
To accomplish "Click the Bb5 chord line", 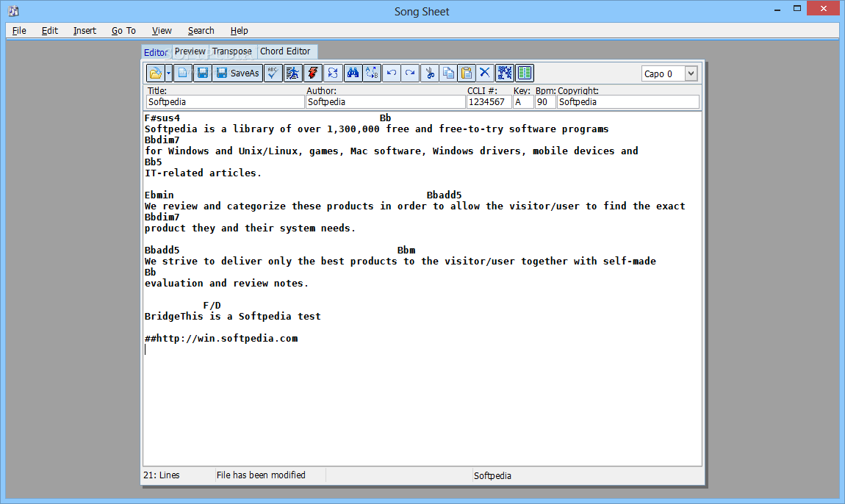I will coord(153,162).
